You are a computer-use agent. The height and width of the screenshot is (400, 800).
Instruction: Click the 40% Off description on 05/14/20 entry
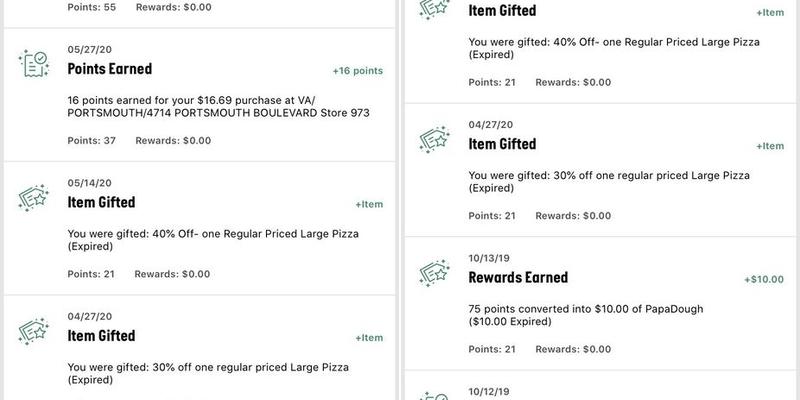[x=212, y=240]
